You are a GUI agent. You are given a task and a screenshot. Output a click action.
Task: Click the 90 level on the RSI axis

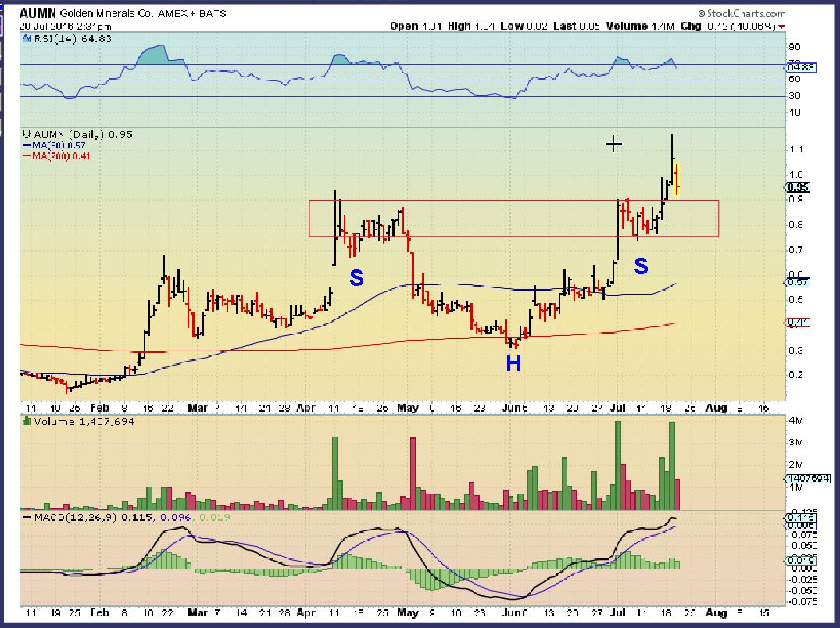pos(795,47)
